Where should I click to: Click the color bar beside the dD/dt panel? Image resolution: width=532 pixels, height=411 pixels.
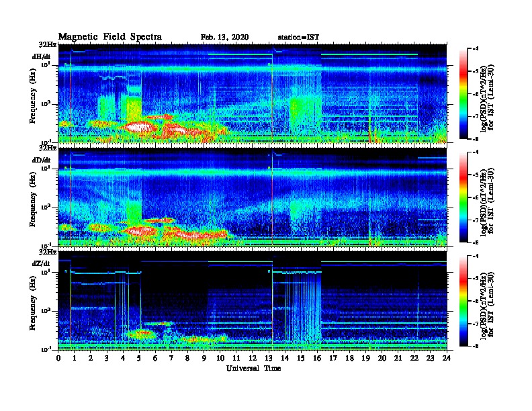pos(463,197)
